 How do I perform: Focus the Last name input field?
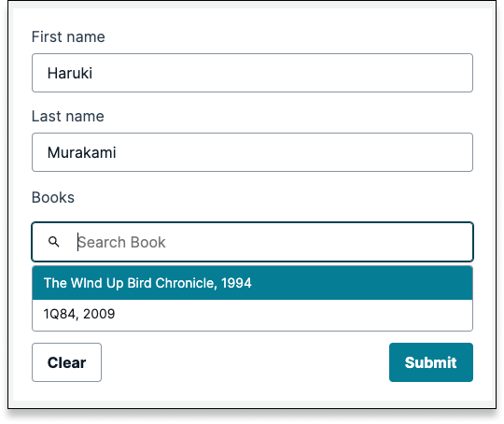252,152
